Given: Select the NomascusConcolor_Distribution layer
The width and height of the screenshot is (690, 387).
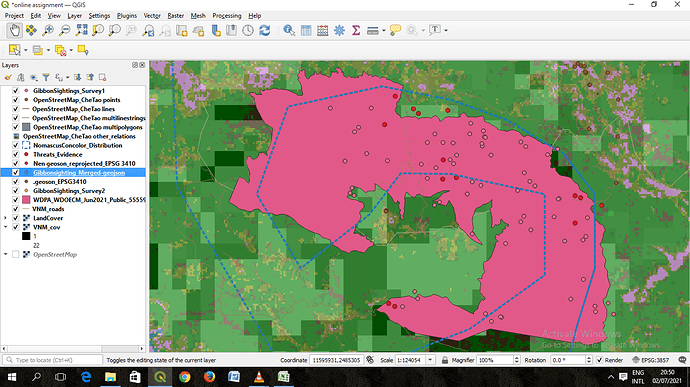Looking at the screenshot, I should (x=77, y=145).
